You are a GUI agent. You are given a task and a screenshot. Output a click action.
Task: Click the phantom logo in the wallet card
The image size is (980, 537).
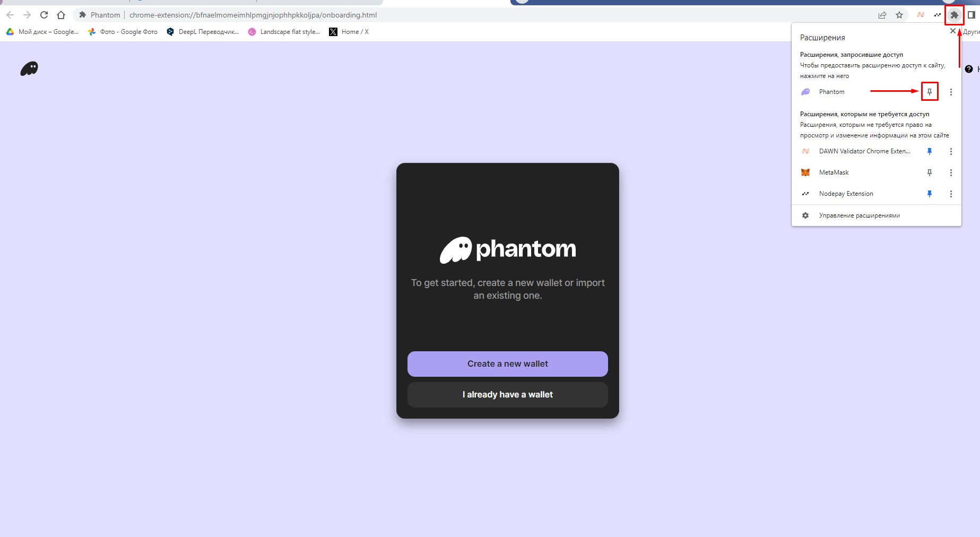tap(508, 249)
